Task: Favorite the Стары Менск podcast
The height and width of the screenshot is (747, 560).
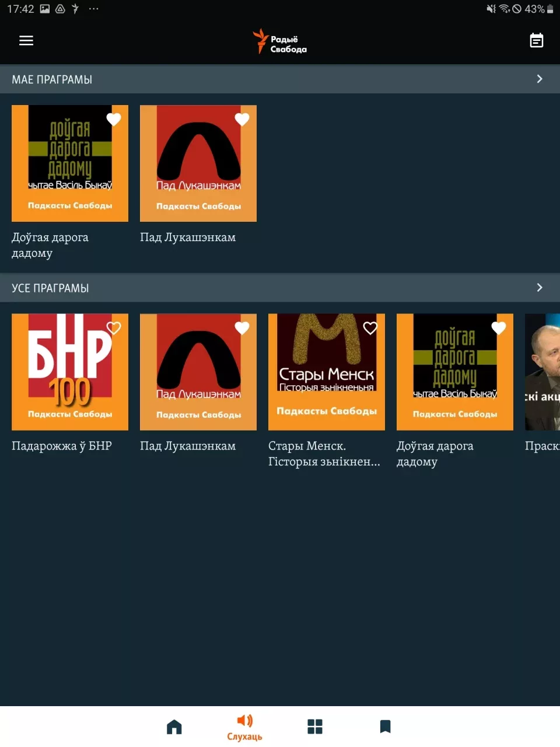Action: [370, 328]
